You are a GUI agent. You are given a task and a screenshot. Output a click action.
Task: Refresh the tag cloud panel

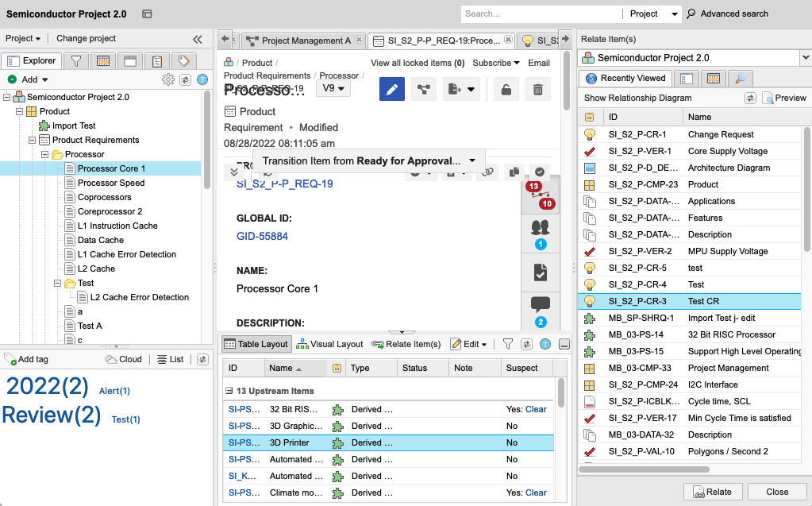pos(202,359)
